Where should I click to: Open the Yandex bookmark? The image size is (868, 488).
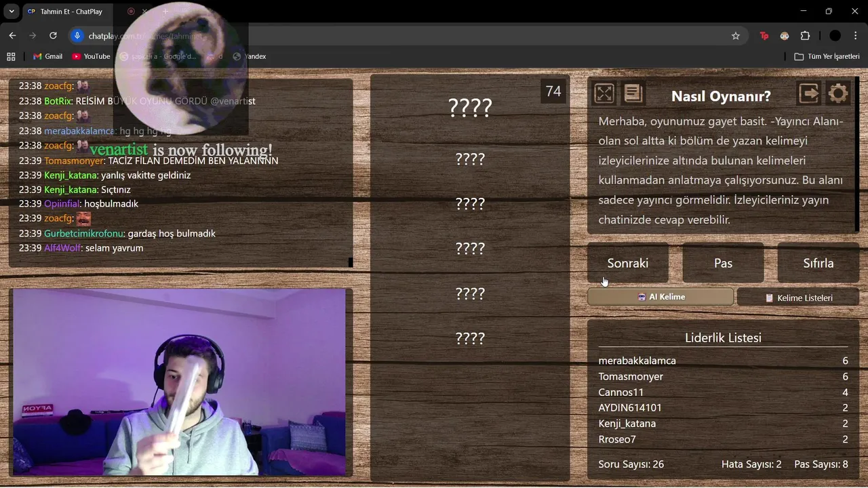click(250, 56)
